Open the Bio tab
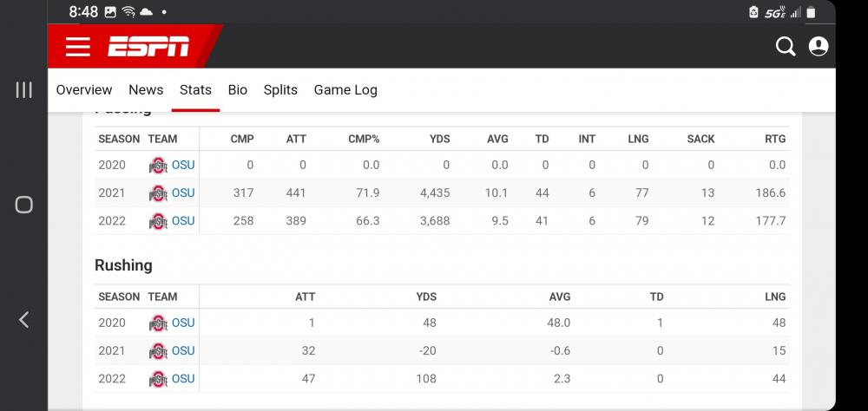868x411 pixels. (238, 89)
